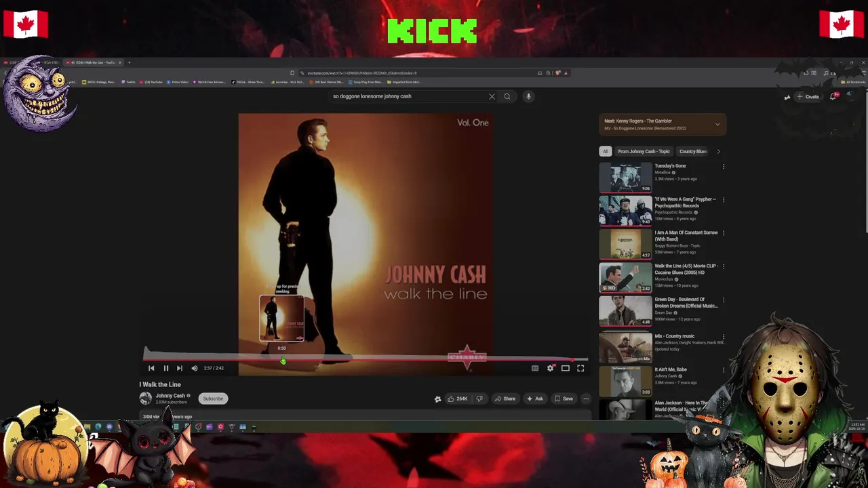Click the browser address bar URL
Screen dimensions: 868x488
point(362,73)
